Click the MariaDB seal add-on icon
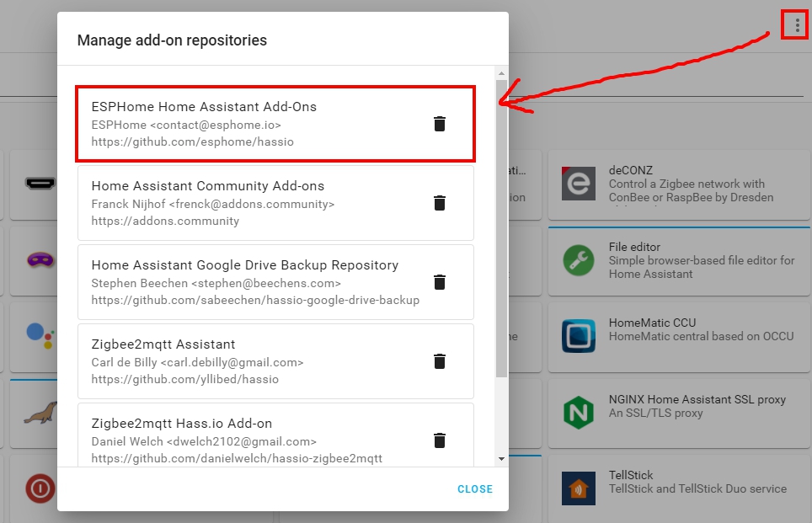 coord(40,413)
